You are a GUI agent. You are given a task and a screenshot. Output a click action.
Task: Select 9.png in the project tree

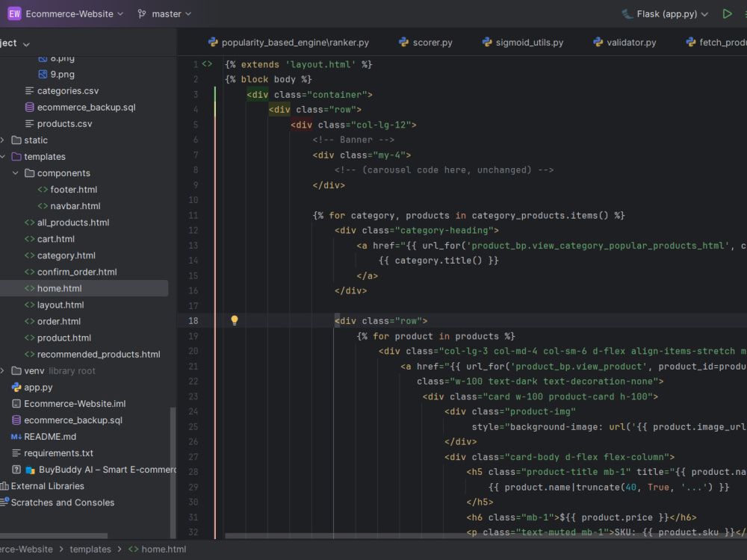click(63, 74)
